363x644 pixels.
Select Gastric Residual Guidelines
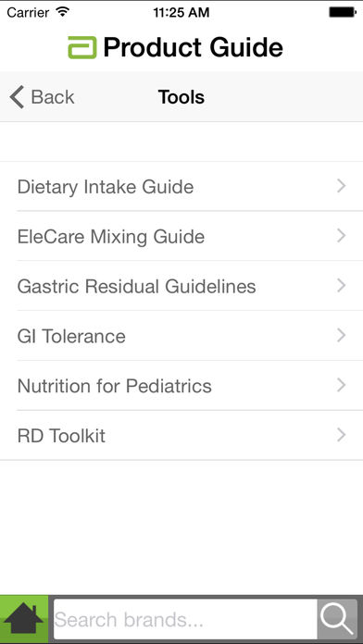181,286
